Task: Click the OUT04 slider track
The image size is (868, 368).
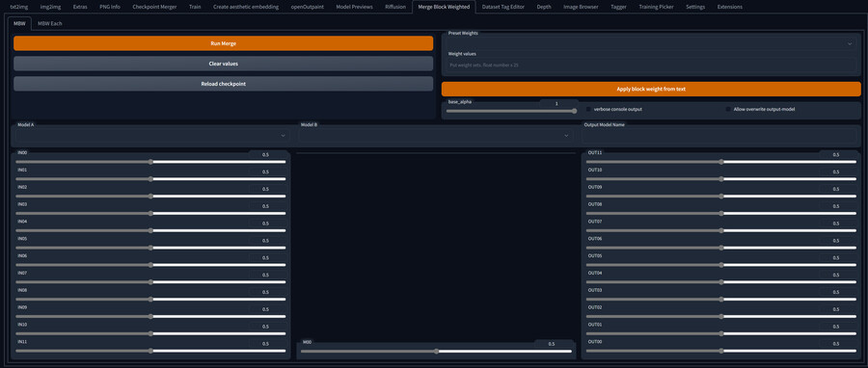Action: [721, 282]
